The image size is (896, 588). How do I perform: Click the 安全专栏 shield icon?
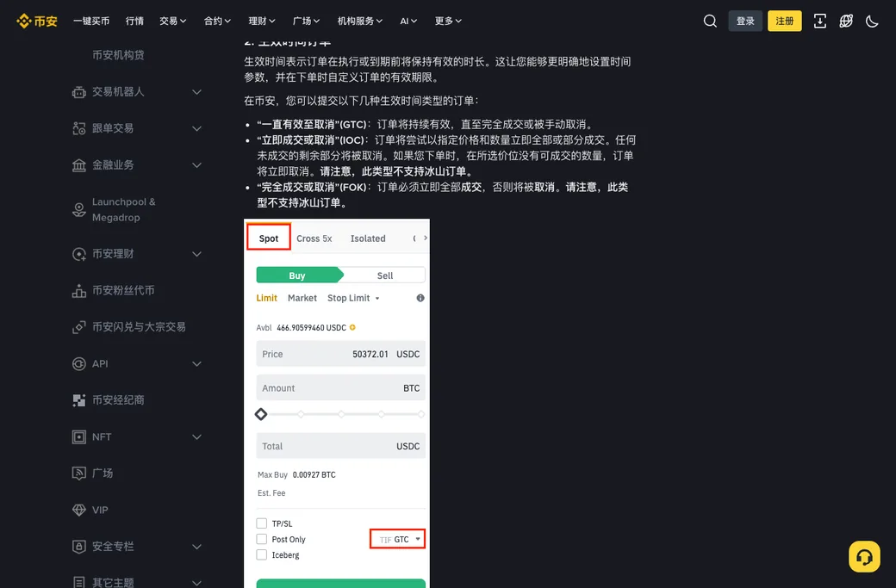[x=79, y=547]
